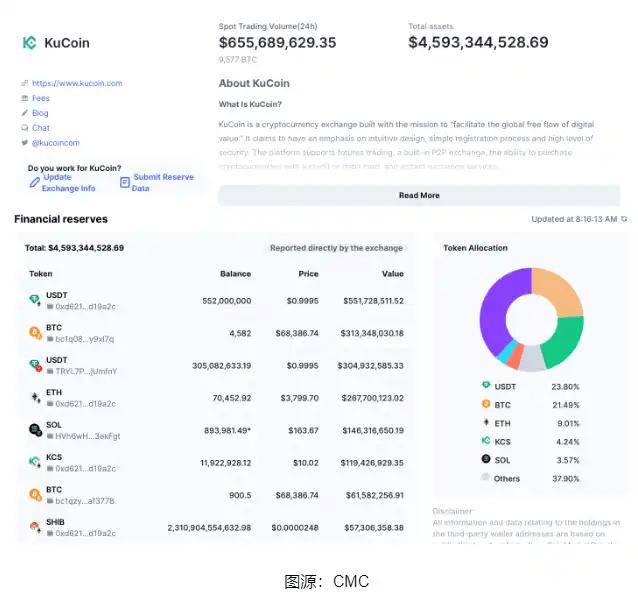
Task: Click the $57,306,358.38 SHIB value
Action: click(374, 528)
